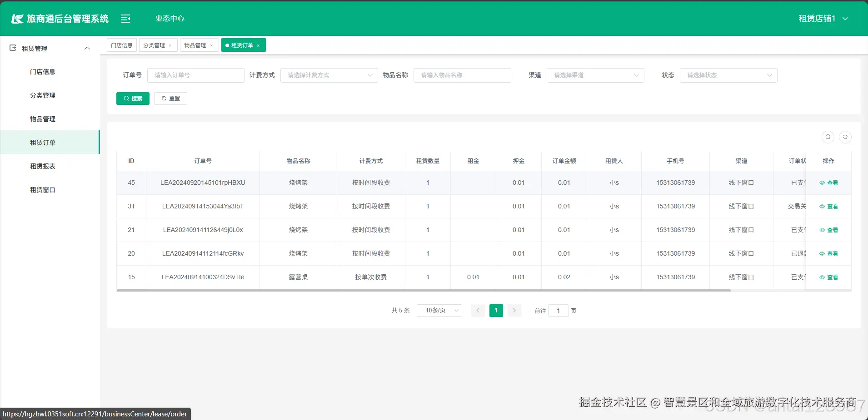Viewport: 868px width, 420px height.
Task: Click the 交易关 status cell
Action: (x=790, y=206)
